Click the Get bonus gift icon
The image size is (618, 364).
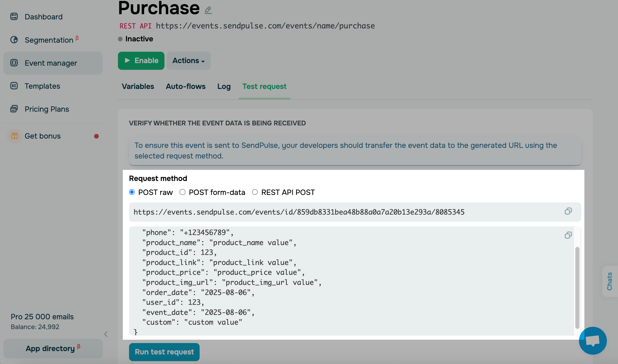point(14,136)
